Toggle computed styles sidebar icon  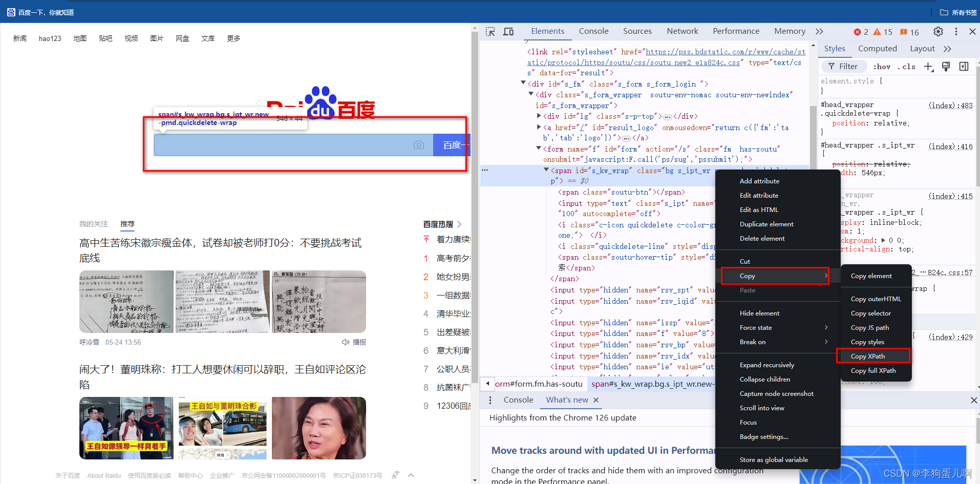[x=964, y=67]
